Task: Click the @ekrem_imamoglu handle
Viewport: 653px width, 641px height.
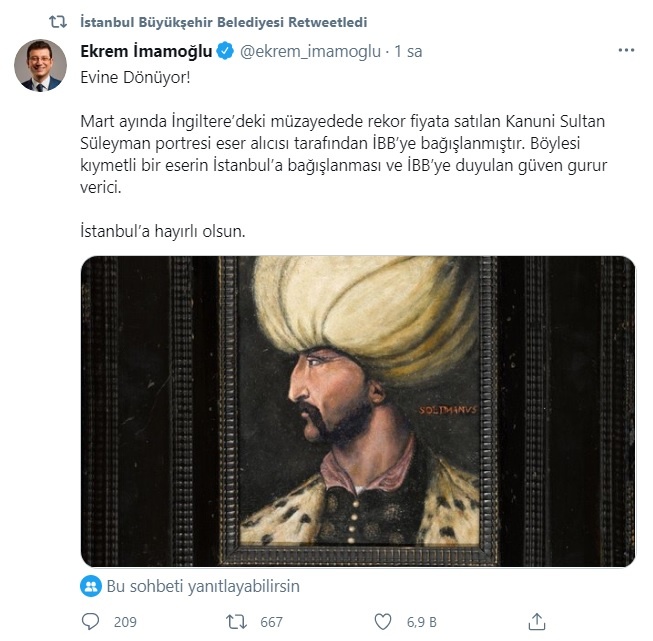Action: 313,51
